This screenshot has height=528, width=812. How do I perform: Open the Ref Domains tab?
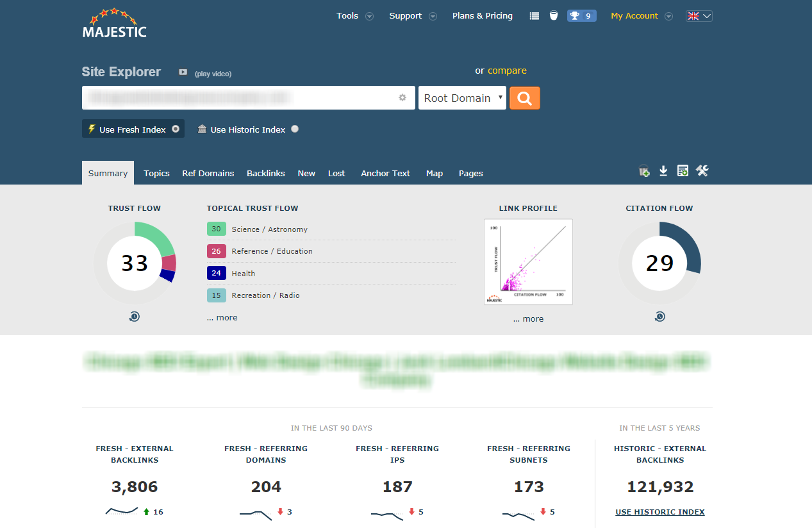(x=208, y=173)
